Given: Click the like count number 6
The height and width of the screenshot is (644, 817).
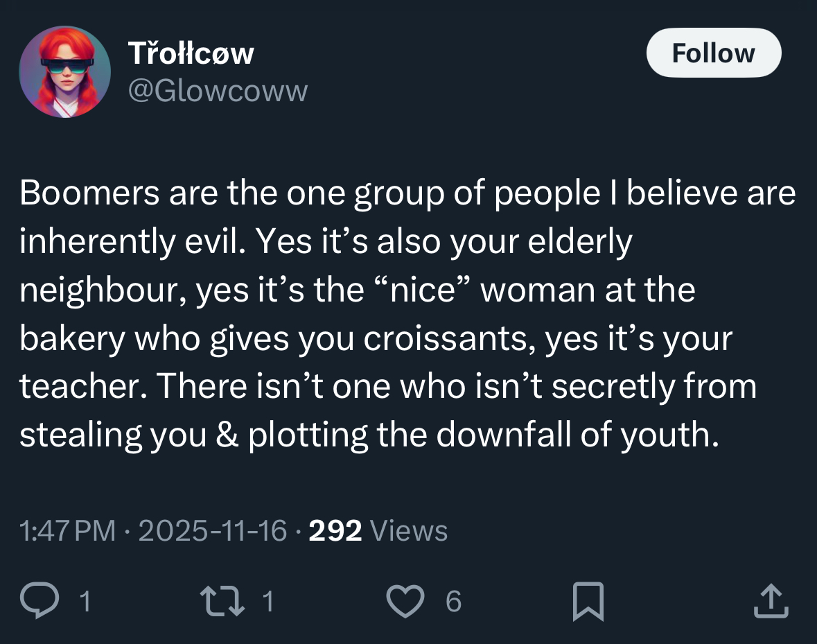Looking at the screenshot, I should click(x=453, y=601).
